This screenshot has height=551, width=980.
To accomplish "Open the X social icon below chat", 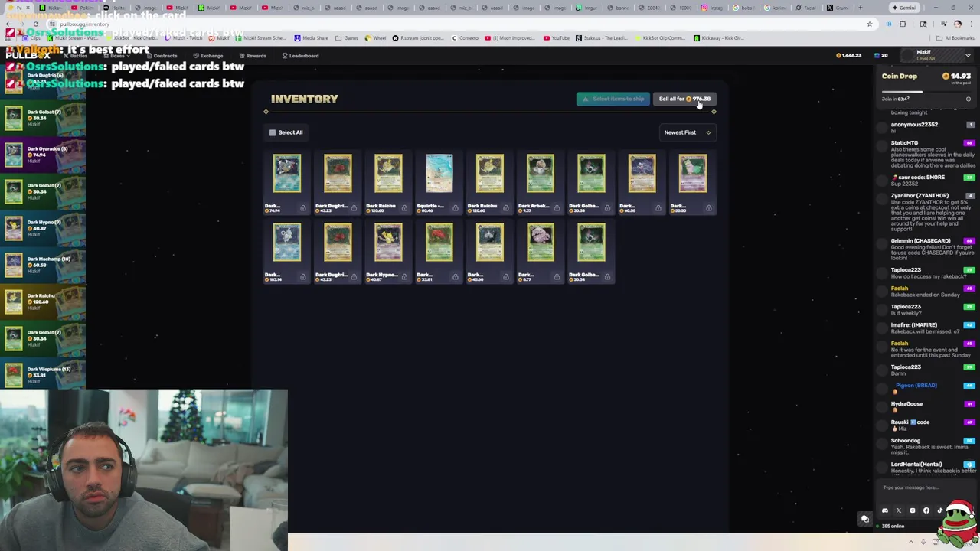I will coord(899,510).
